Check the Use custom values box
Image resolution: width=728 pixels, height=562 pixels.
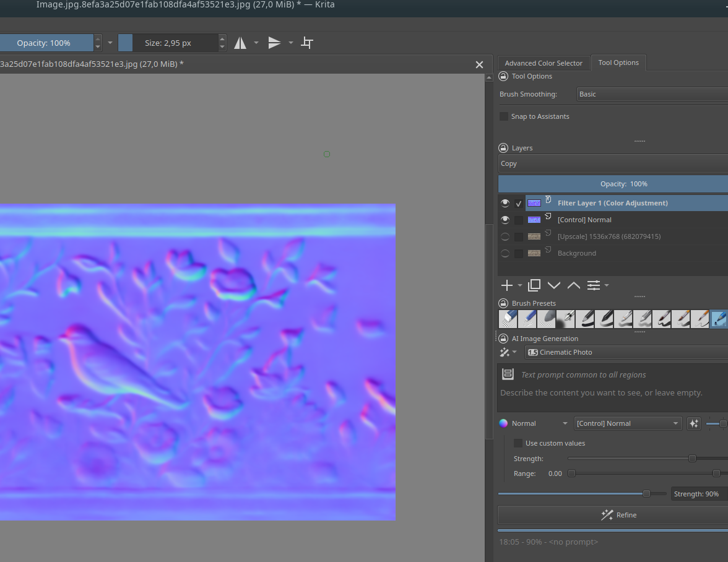(518, 443)
